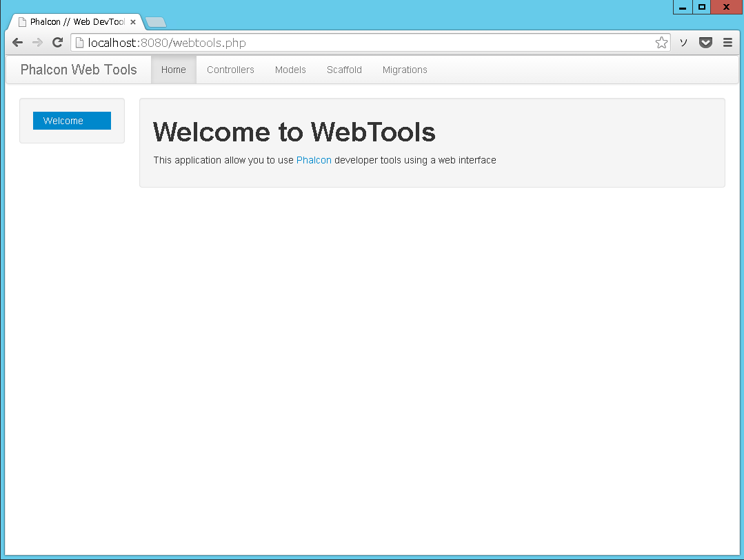
Task: Click the address bar URL field
Action: click(370, 43)
